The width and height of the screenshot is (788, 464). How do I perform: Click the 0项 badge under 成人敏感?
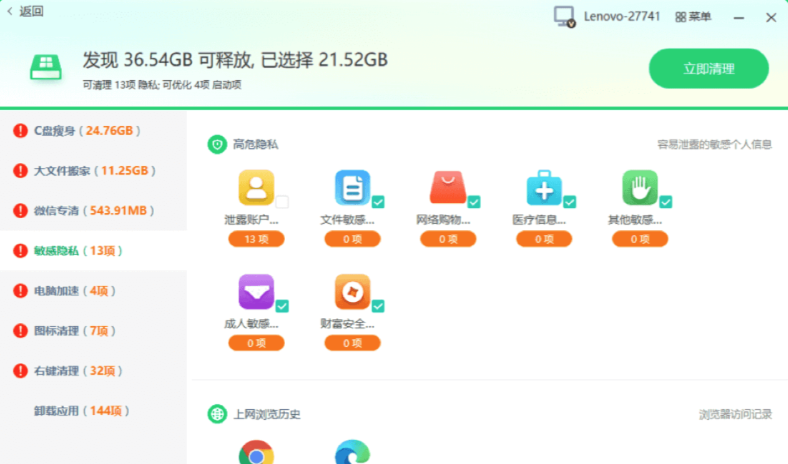tap(256, 343)
